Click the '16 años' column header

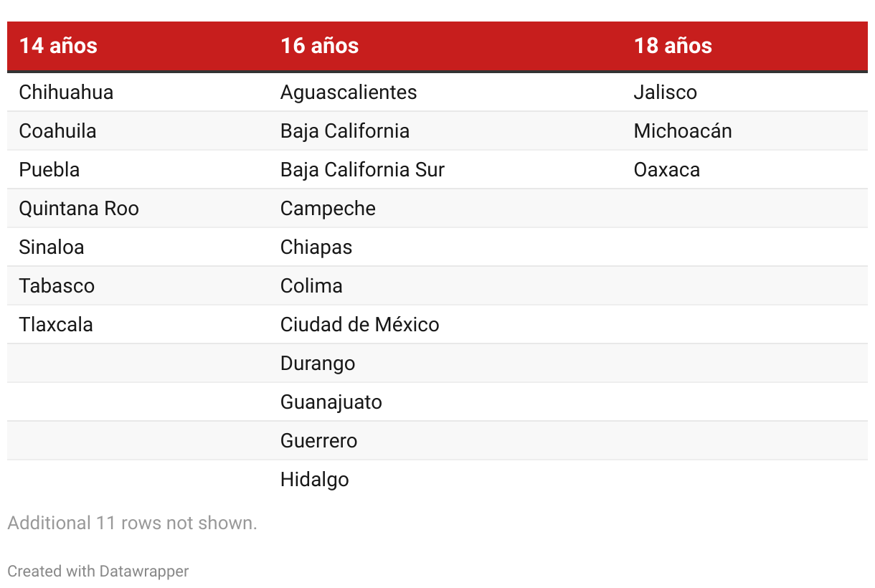[x=319, y=46]
